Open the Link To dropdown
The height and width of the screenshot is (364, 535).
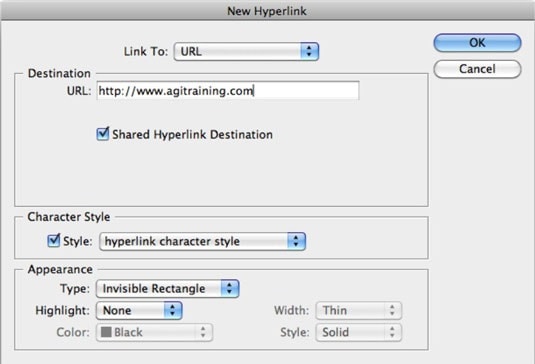click(x=246, y=52)
